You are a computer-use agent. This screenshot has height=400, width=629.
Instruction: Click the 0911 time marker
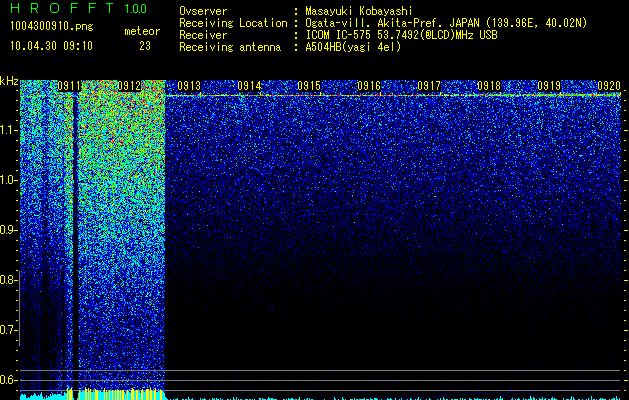tap(69, 86)
